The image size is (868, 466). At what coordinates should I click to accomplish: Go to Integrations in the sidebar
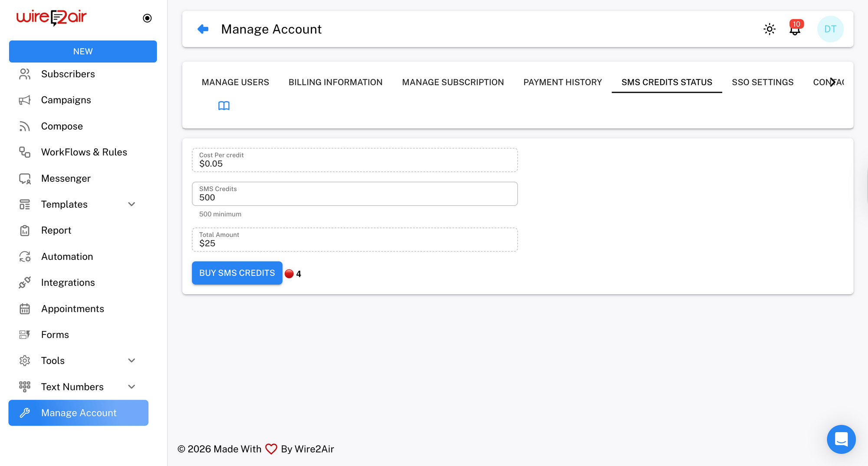pos(68,282)
